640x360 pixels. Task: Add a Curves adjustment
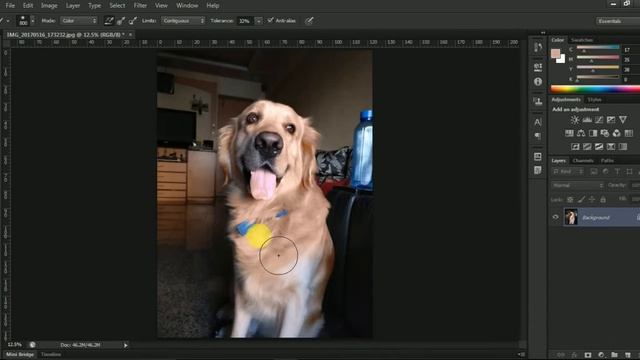click(x=599, y=120)
